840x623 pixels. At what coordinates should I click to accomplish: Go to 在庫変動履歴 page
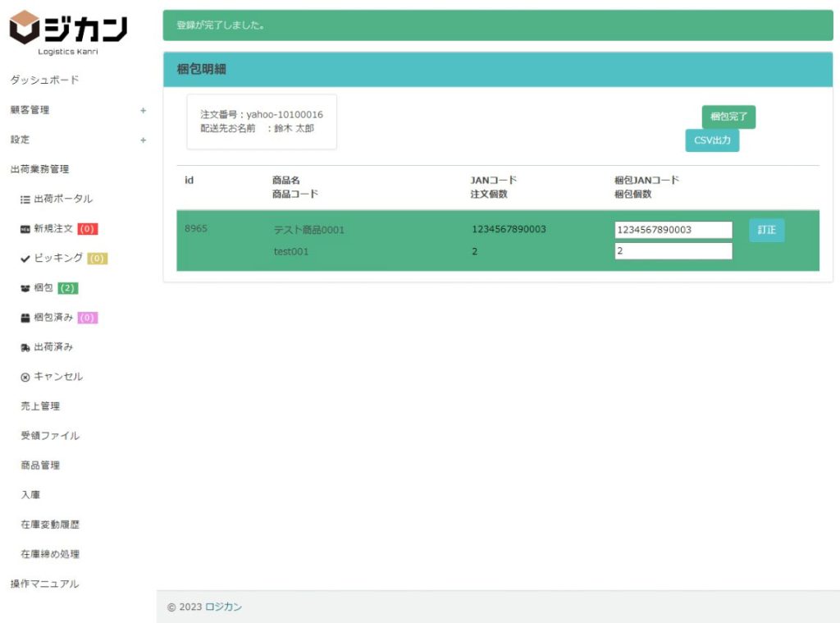(50, 525)
